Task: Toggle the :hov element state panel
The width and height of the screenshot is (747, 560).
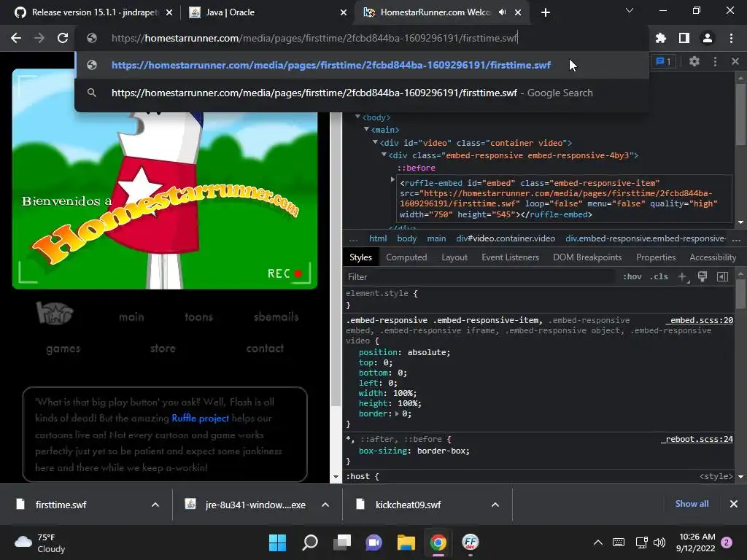Action: click(x=632, y=276)
